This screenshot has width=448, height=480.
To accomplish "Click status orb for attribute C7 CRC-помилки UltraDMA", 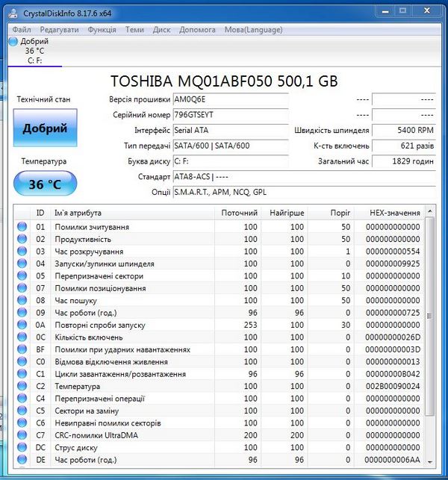I will (x=22, y=435).
